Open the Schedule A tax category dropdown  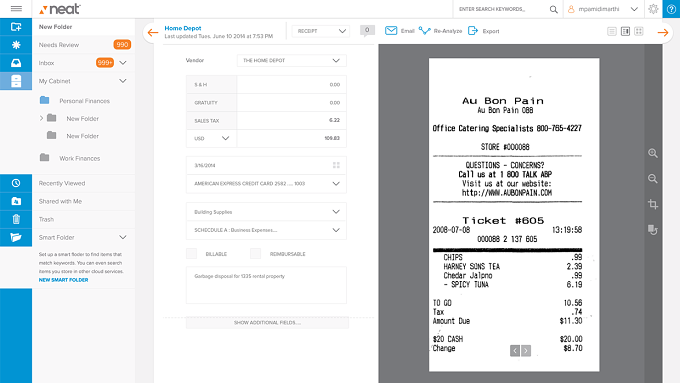point(266,230)
